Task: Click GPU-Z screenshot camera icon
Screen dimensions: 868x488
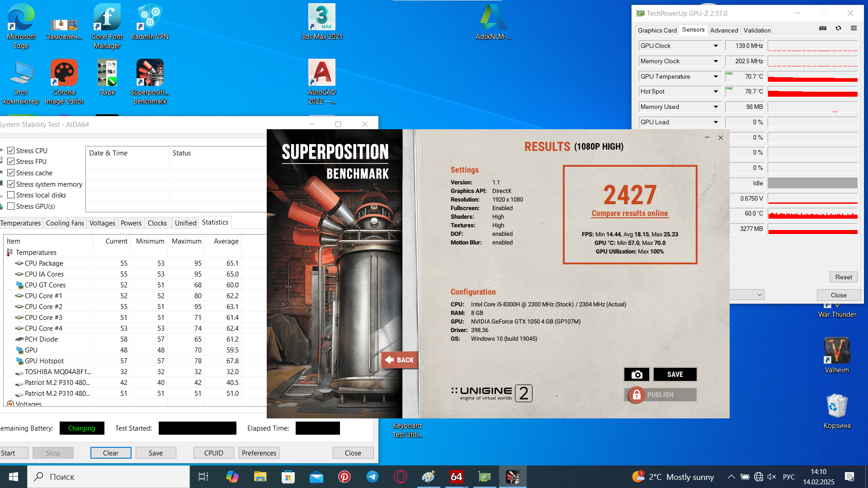Action: (823, 28)
